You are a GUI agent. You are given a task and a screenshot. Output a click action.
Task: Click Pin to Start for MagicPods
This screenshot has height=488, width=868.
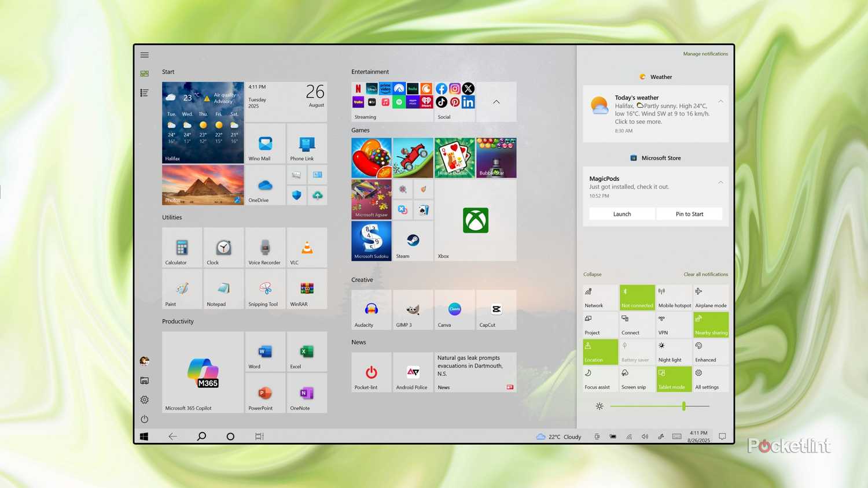point(689,213)
